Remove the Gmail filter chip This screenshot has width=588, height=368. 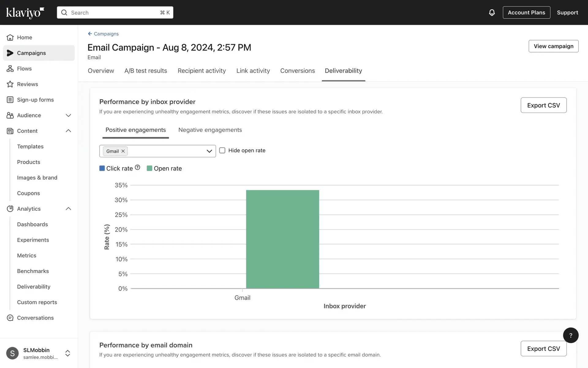coord(123,151)
